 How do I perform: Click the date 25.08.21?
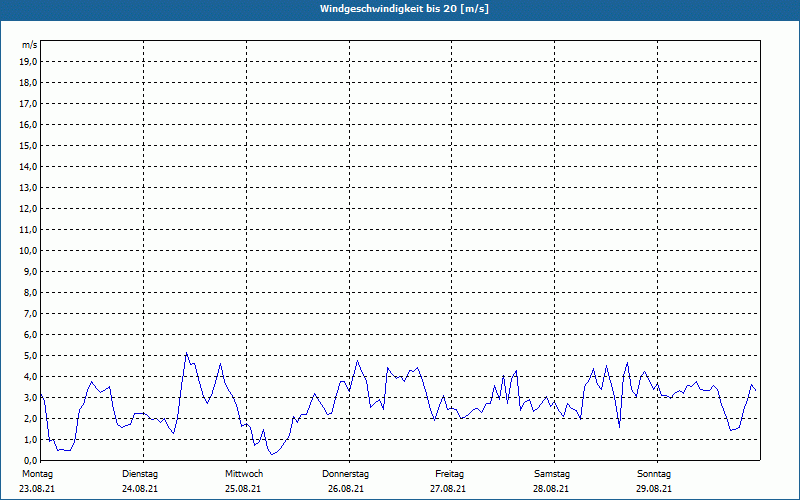(x=243, y=489)
